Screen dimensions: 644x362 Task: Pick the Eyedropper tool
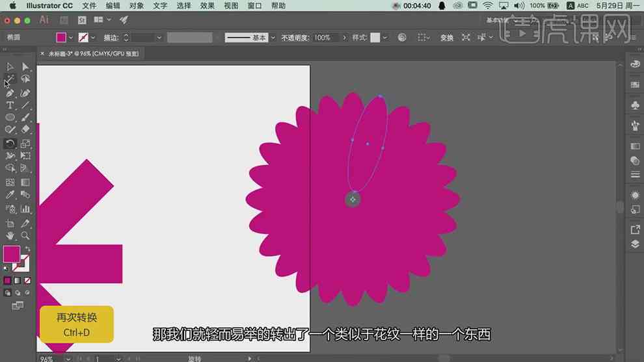10,194
